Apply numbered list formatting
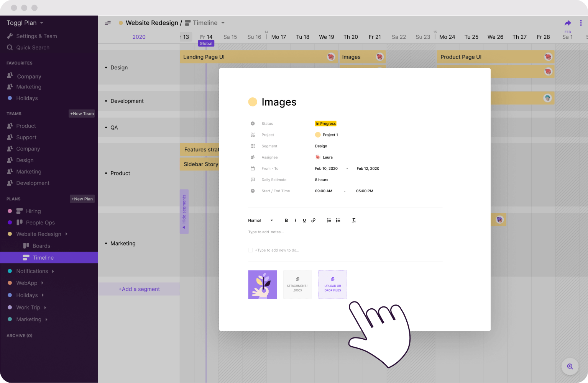588x383 pixels. pos(329,221)
